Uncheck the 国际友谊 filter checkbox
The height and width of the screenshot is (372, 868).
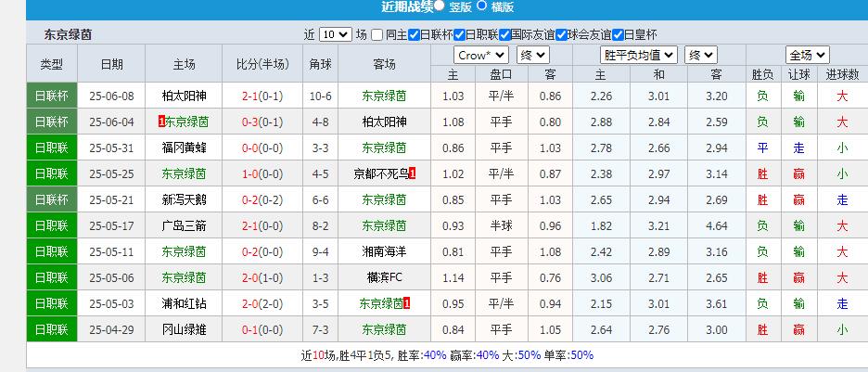[x=505, y=34]
